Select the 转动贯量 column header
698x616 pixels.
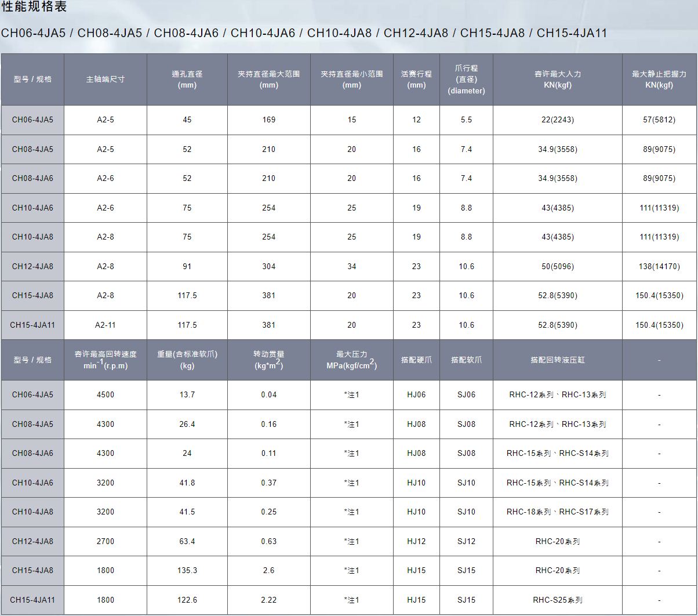pyautogui.click(x=269, y=360)
